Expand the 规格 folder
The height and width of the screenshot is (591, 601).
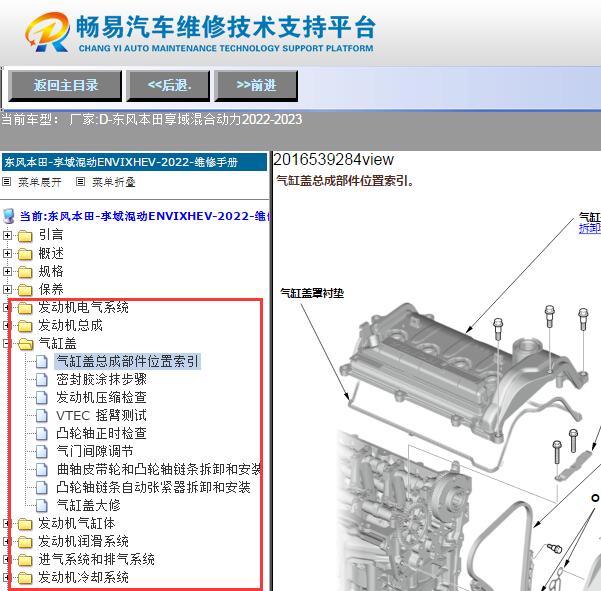tap(7, 271)
